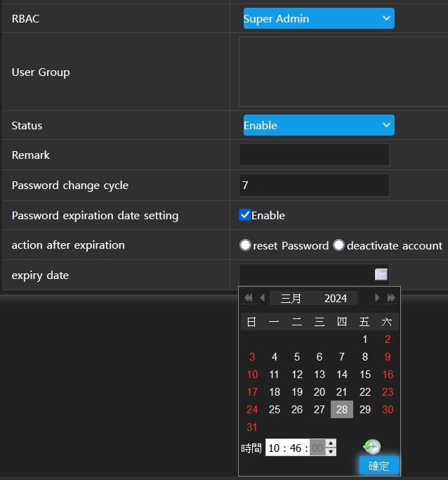The height and width of the screenshot is (480, 448).
Task: Go to previous month in date picker
Action: click(x=262, y=298)
